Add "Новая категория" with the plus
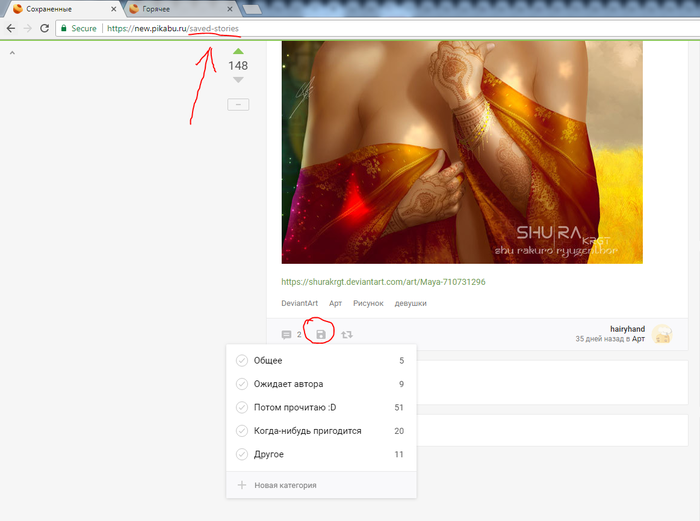This screenshot has height=521, width=700. point(241,485)
